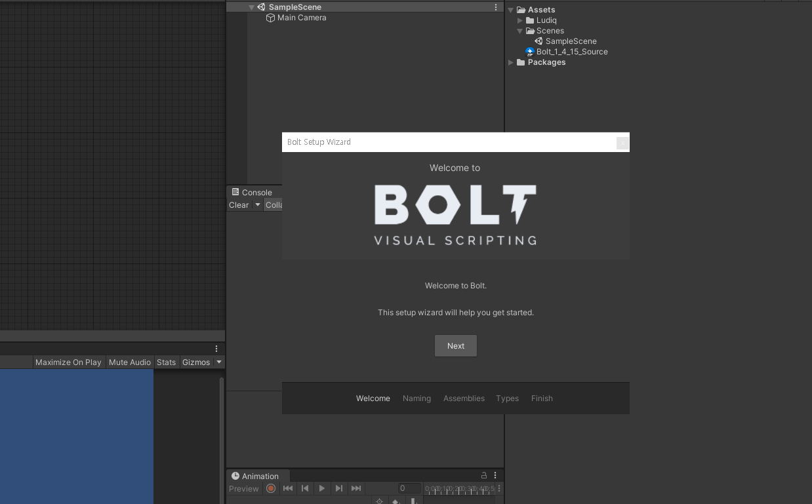This screenshot has width=812, height=504.
Task: Switch to the Console tab
Action: 251,192
